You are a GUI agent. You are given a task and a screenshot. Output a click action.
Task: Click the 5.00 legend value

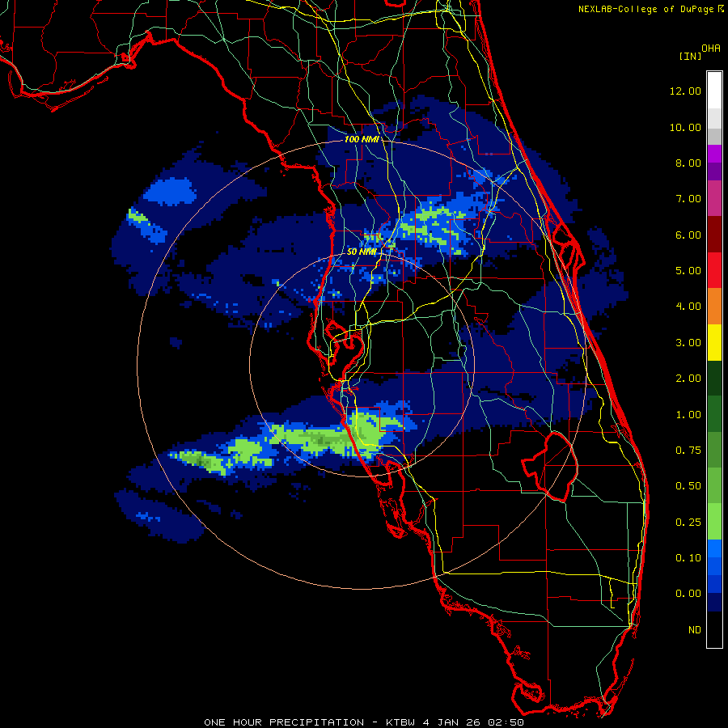tap(688, 271)
